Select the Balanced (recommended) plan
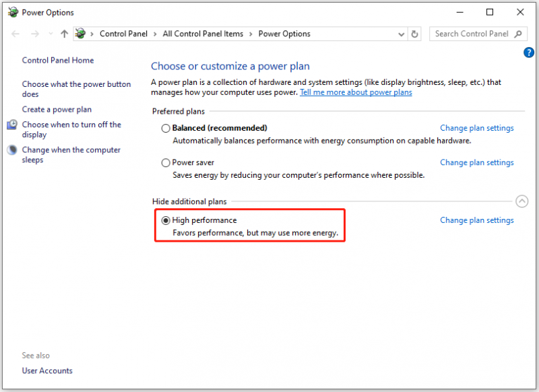 pyautogui.click(x=166, y=128)
